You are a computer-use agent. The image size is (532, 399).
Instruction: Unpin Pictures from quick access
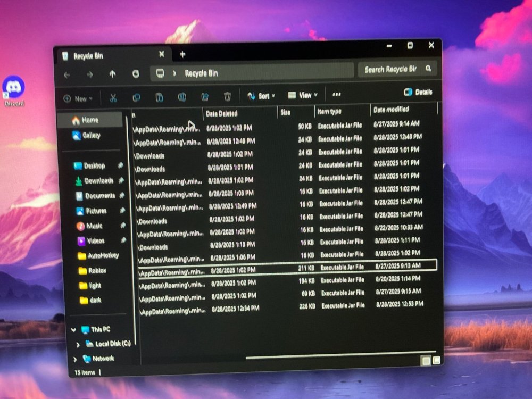[122, 210]
